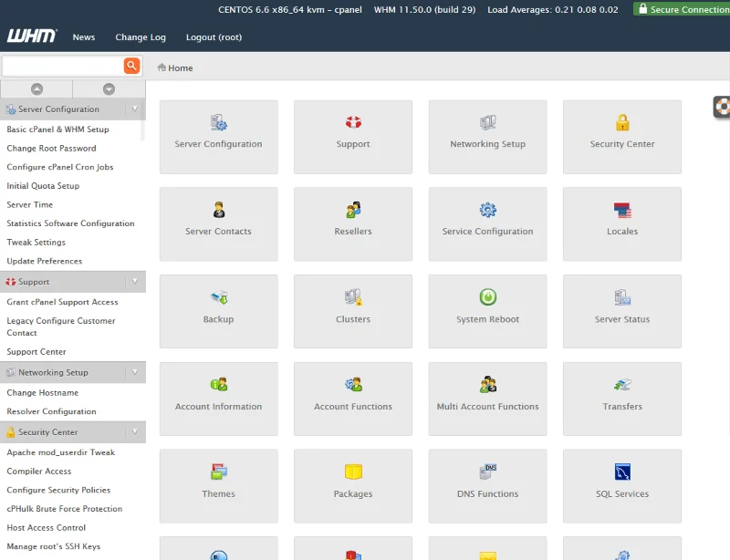Click WHM 11.50.0 (build 29) version text
The image size is (730, 560).
pos(424,9)
